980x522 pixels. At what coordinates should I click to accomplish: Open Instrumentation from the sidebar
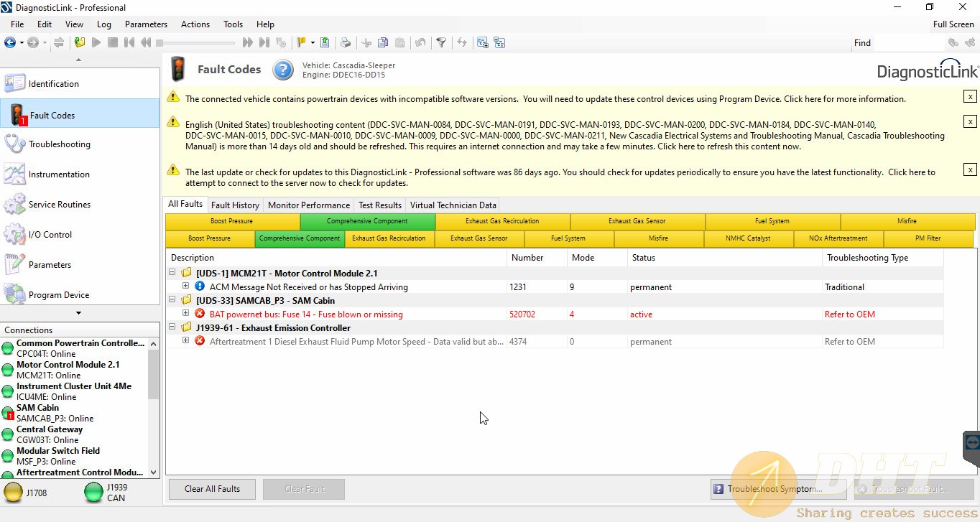(x=80, y=174)
